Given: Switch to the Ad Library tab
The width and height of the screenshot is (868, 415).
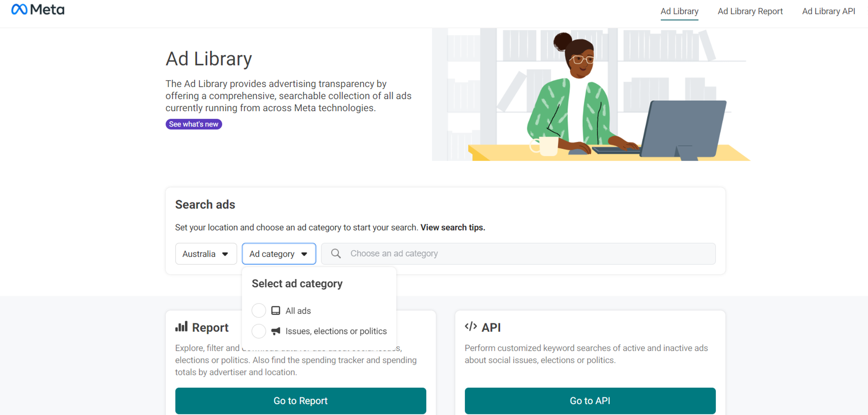Looking at the screenshot, I should [x=679, y=11].
